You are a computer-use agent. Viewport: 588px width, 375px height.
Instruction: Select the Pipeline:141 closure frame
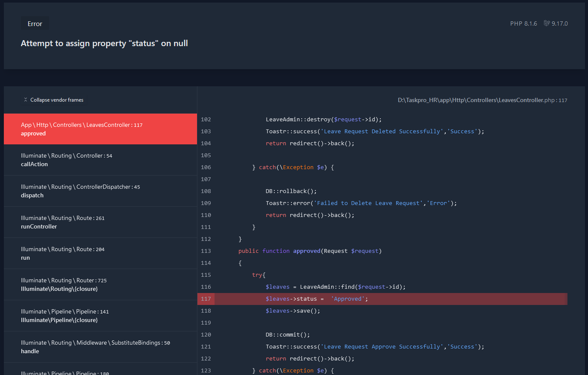pyautogui.click(x=100, y=316)
